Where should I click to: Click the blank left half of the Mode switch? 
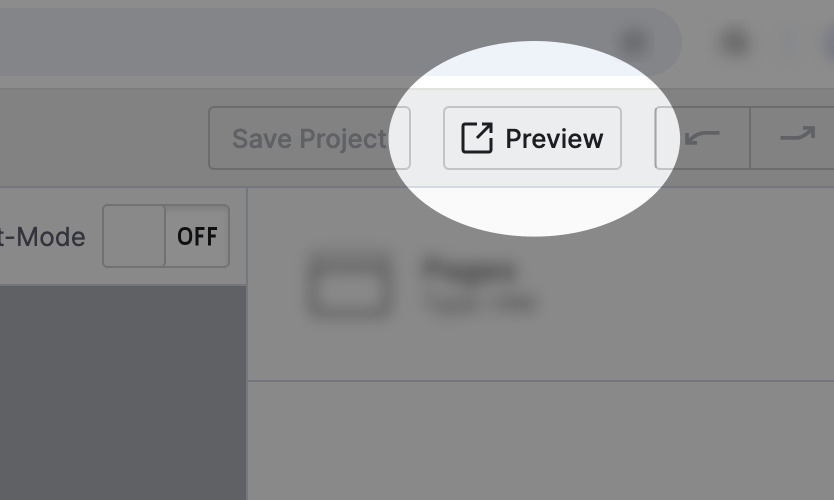click(x=134, y=236)
